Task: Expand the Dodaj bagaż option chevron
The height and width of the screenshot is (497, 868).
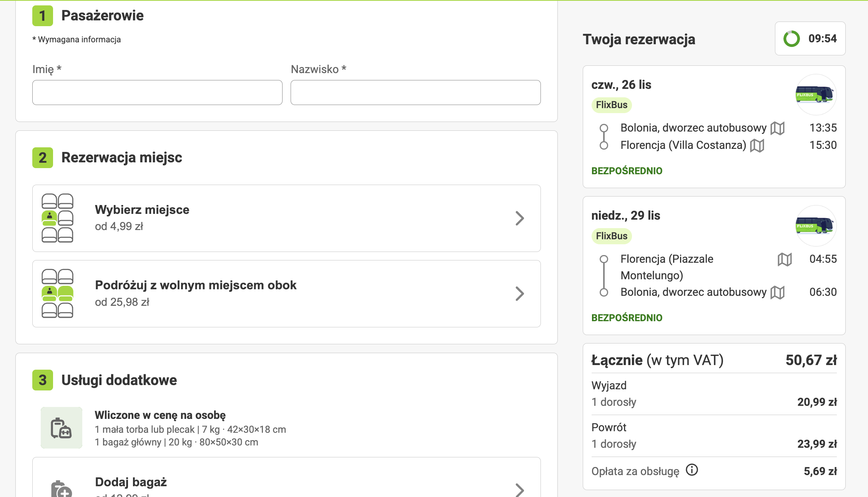Action: [x=520, y=490]
